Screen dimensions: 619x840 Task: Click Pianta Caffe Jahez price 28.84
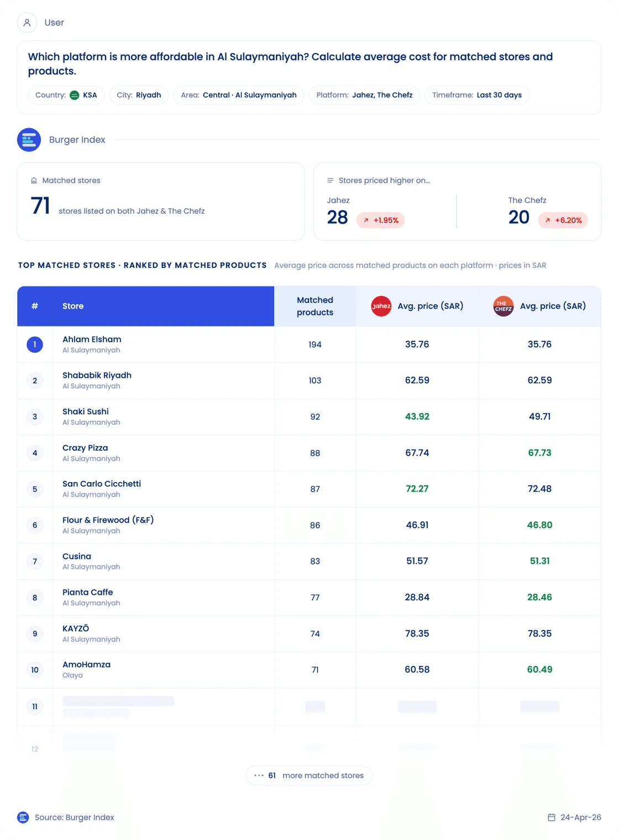coord(417,598)
